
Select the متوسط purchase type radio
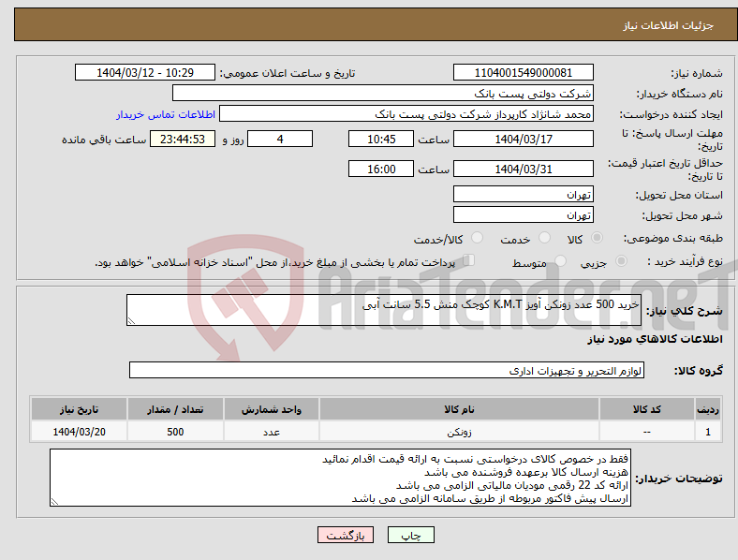[x=560, y=260]
